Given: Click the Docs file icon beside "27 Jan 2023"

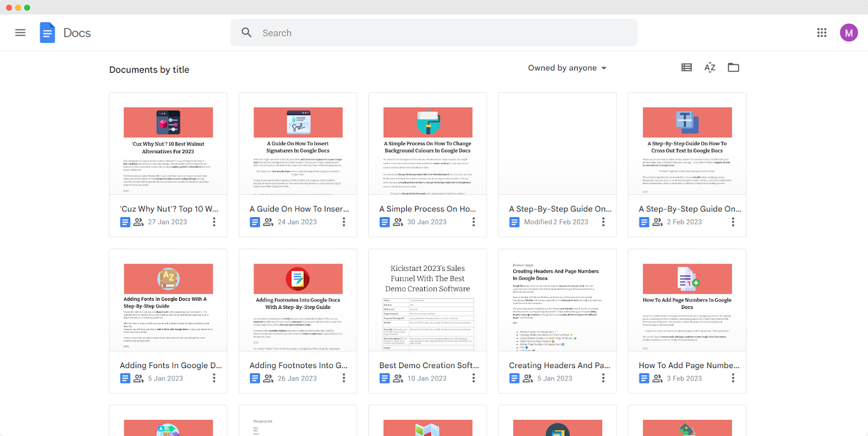Looking at the screenshot, I should point(125,222).
